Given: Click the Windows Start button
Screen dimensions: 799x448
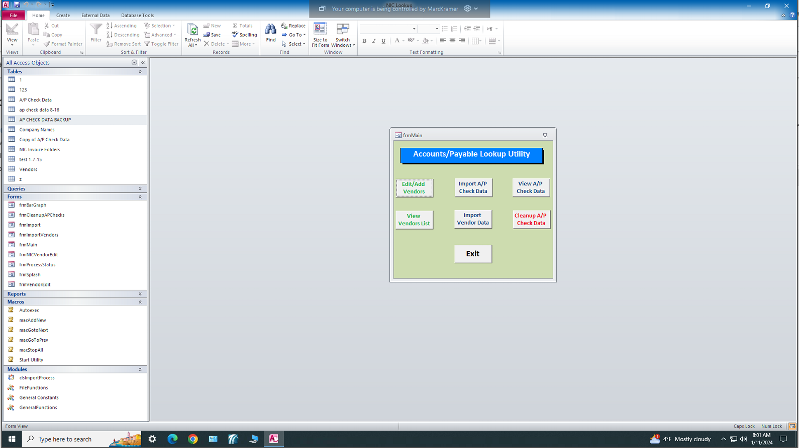Looking at the screenshot, I should [x=11, y=439].
